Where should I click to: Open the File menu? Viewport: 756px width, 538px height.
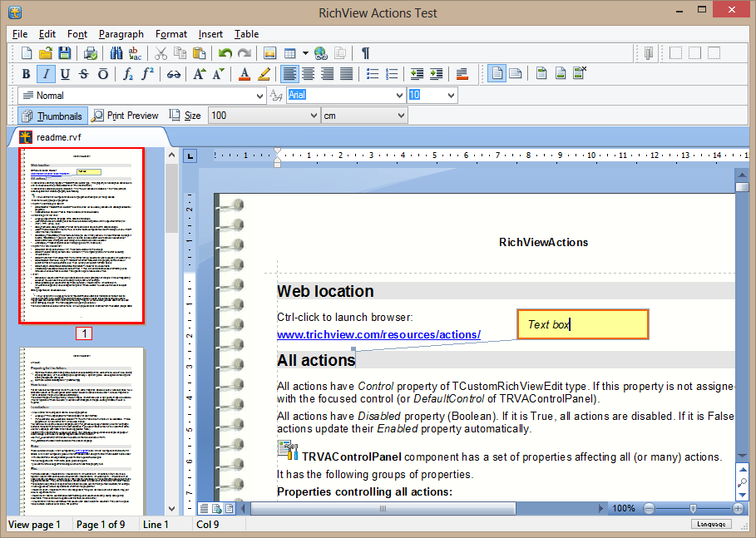(20, 34)
